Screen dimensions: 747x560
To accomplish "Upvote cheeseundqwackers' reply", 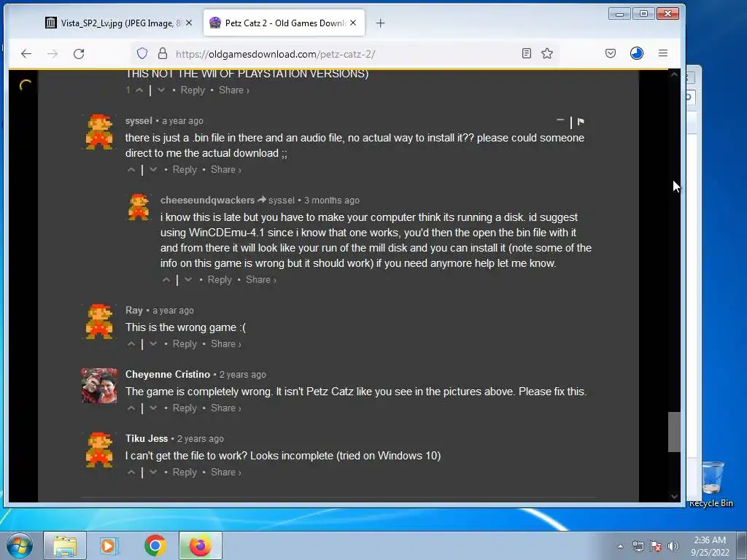I will coord(166,279).
